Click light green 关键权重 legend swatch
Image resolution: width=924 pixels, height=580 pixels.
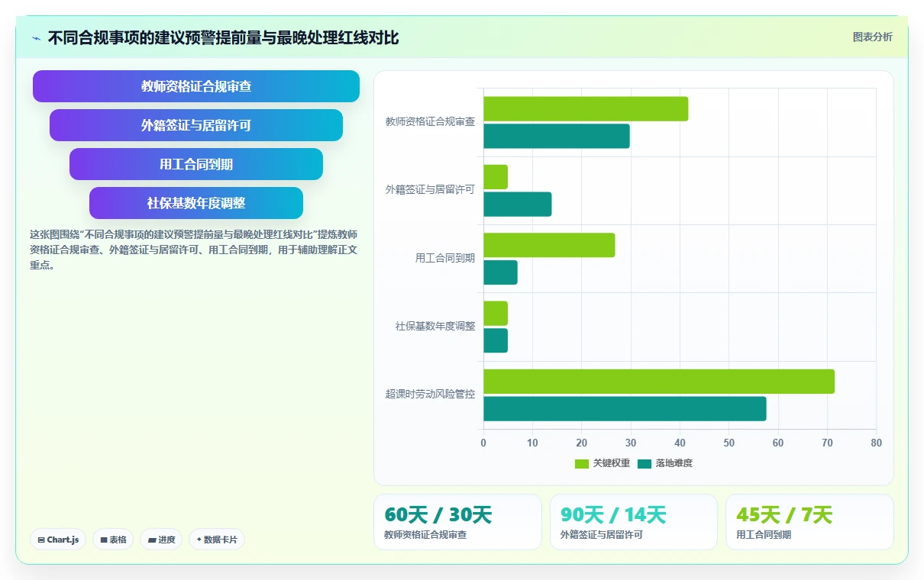pyautogui.click(x=582, y=463)
